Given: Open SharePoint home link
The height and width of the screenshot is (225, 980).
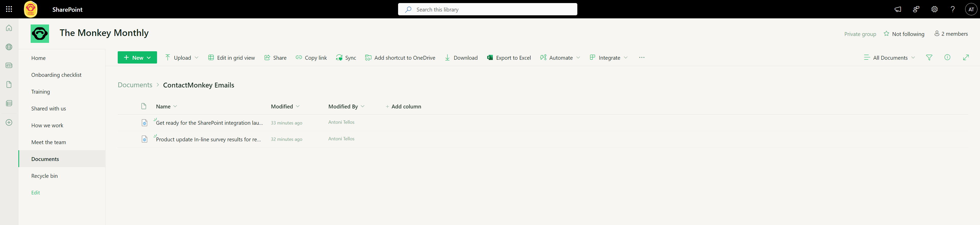Looking at the screenshot, I should [x=67, y=9].
